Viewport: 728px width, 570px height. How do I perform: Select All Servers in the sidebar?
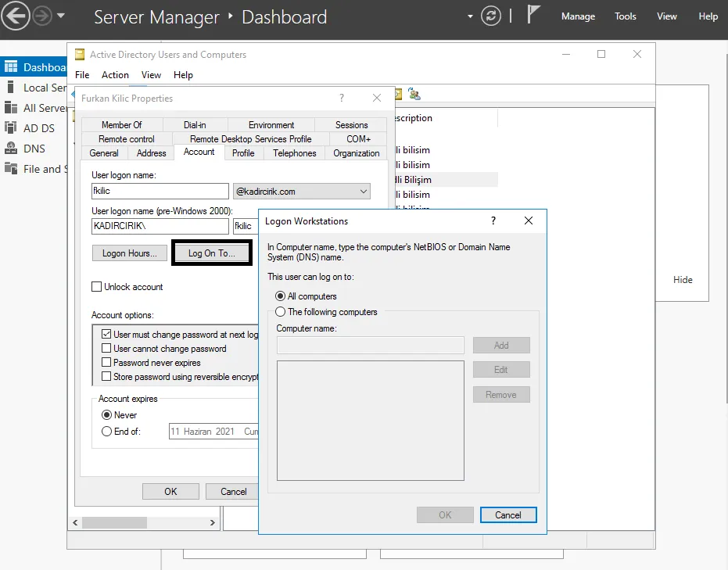[x=34, y=108]
